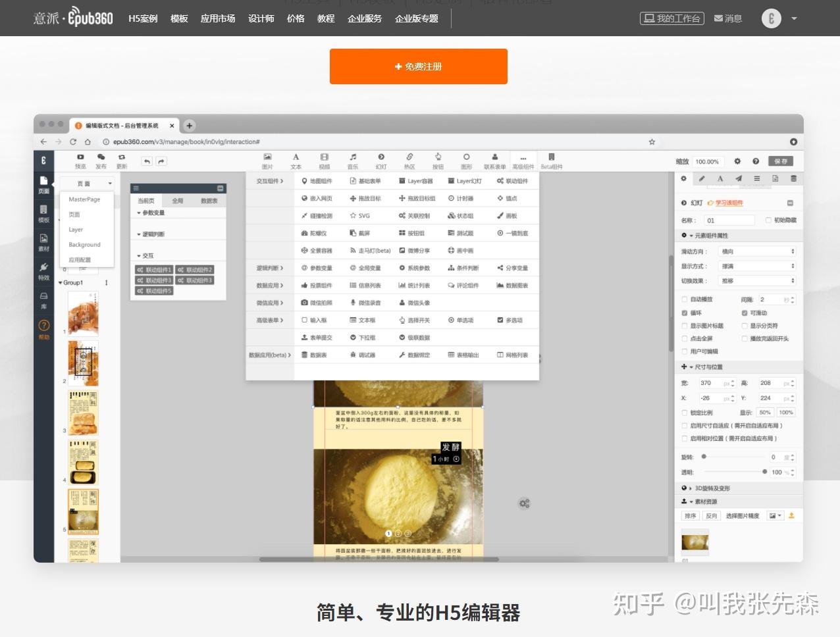Viewport: 840px width, 637px height.
Task: Click the 透明 opacity slider handle
Action: 764,472
